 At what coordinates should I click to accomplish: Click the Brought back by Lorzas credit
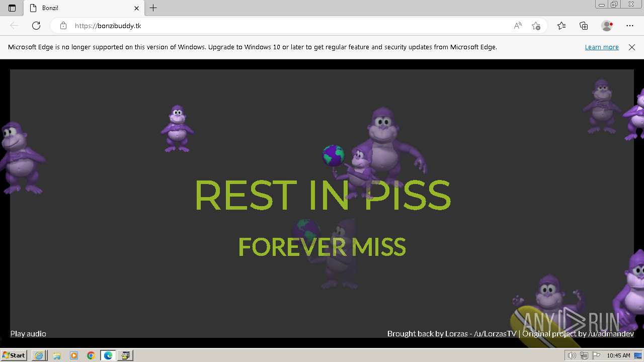pyautogui.click(x=452, y=333)
